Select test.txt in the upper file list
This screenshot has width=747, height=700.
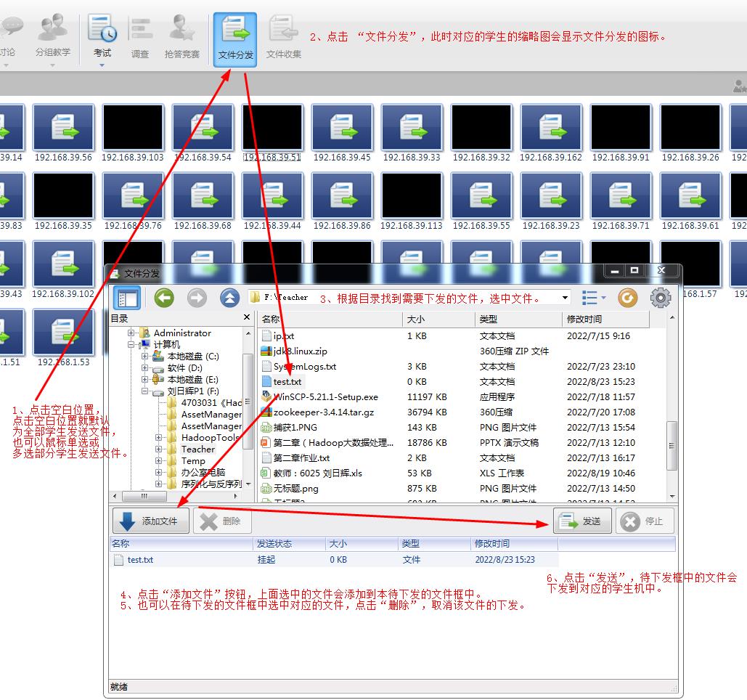(x=287, y=382)
